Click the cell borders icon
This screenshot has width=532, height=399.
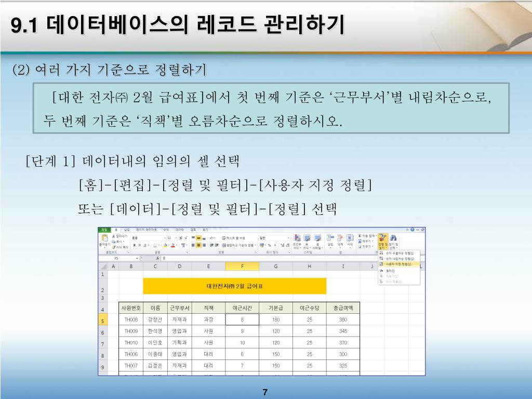155,245
